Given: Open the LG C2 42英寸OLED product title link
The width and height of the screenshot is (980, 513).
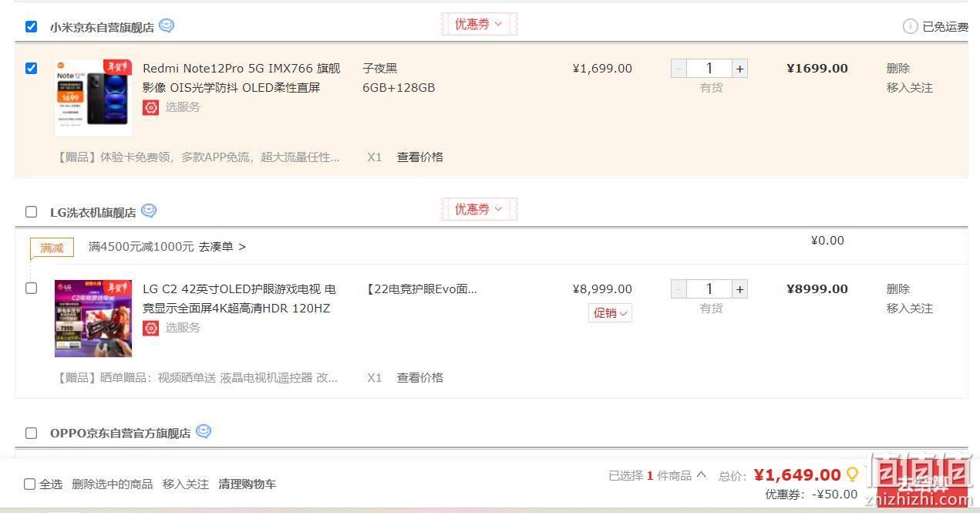Looking at the screenshot, I should [240, 299].
